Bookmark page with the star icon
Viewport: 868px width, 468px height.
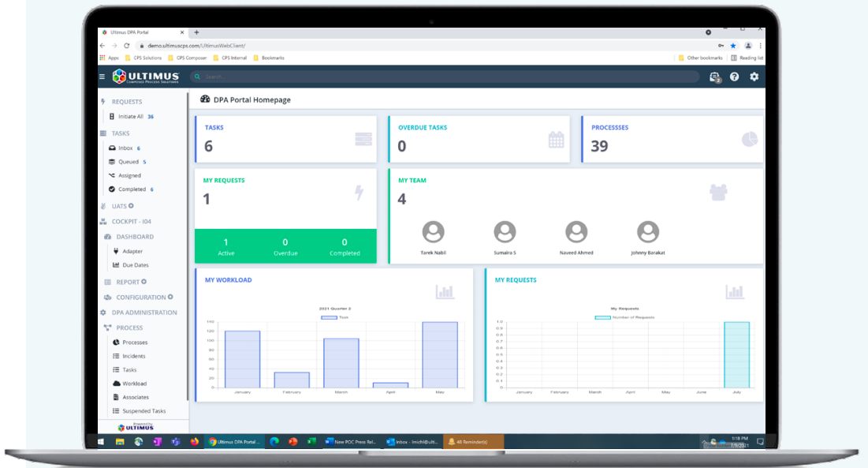tap(732, 46)
